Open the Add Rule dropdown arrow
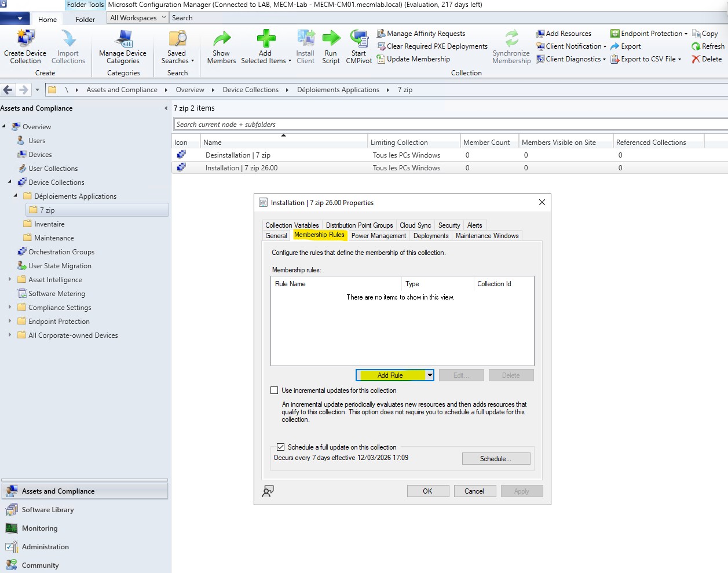Viewport: 728px width, 573px height. point(430,375)
